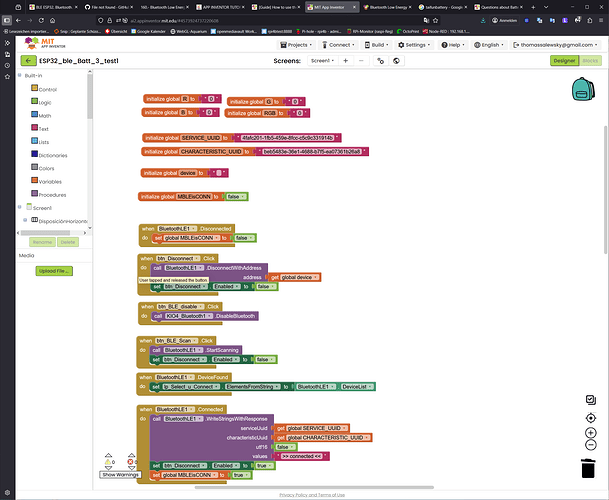Click the red error count icon
The height and width of the screenshot is (500, 609).
[x=130, y=462]
